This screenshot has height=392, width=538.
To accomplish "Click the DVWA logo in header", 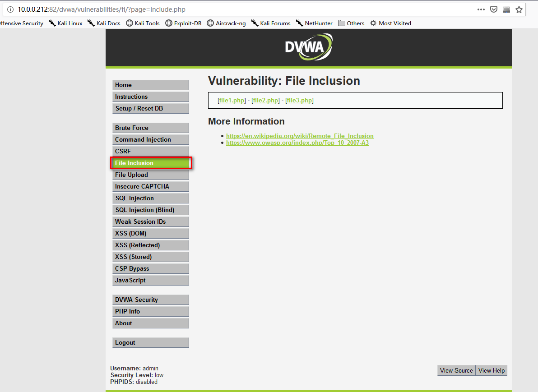I will point(309,47).
